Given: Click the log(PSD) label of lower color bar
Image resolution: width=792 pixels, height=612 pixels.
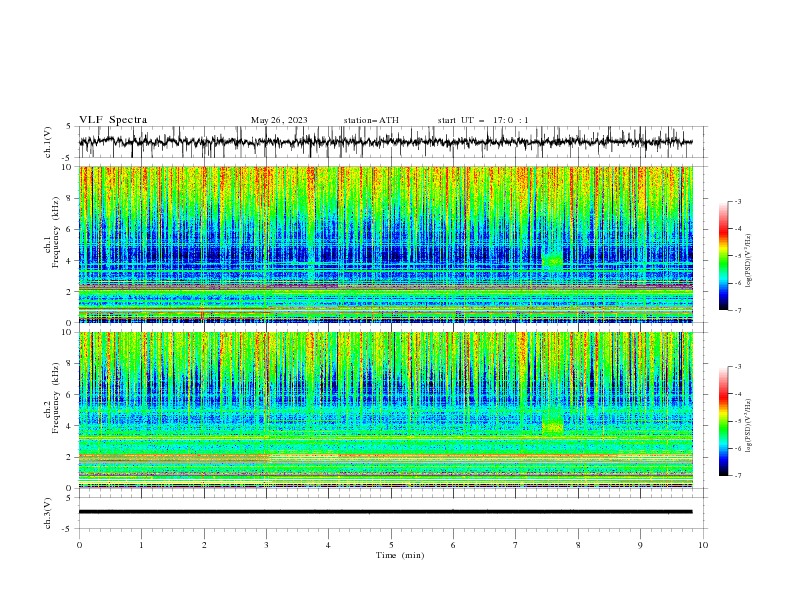Looking at the screenshot, I should click(748, 426).
